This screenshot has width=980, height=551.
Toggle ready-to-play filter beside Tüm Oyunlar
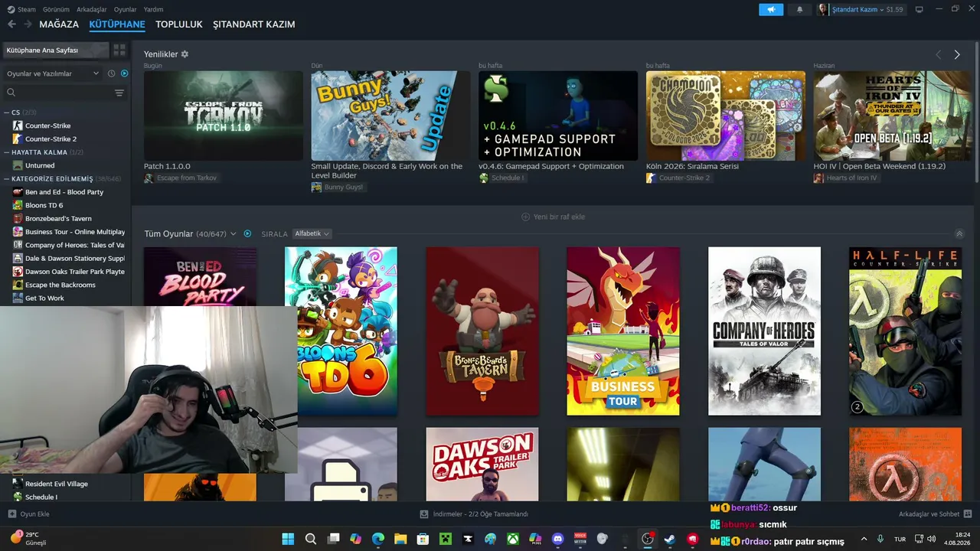click(x=247, y=233)
